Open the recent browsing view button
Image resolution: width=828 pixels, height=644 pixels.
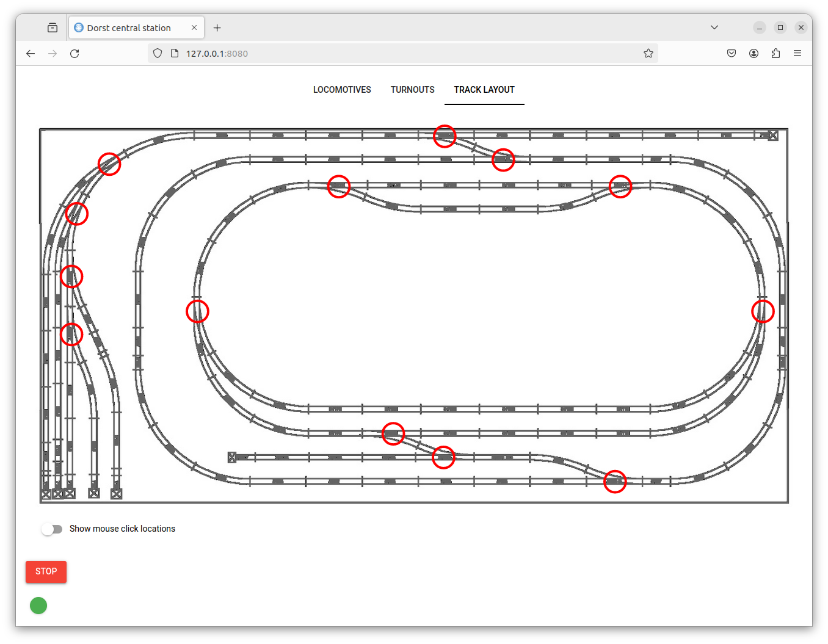(53, 28)
